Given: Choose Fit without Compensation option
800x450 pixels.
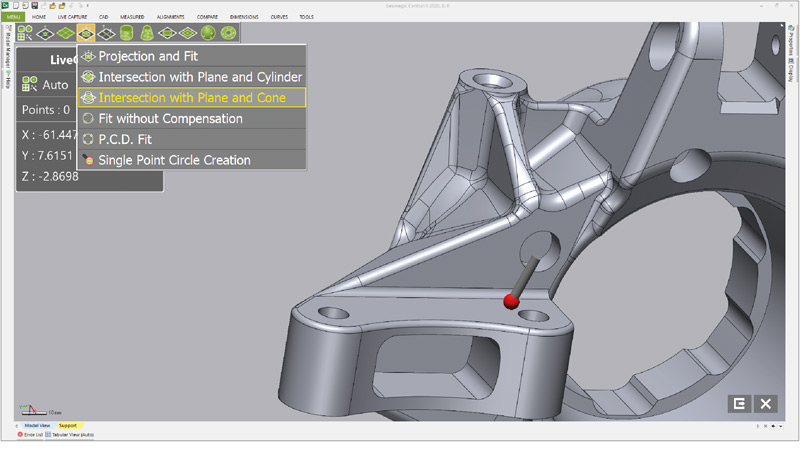Looking at the screenshot, I should tap(192, 118).
